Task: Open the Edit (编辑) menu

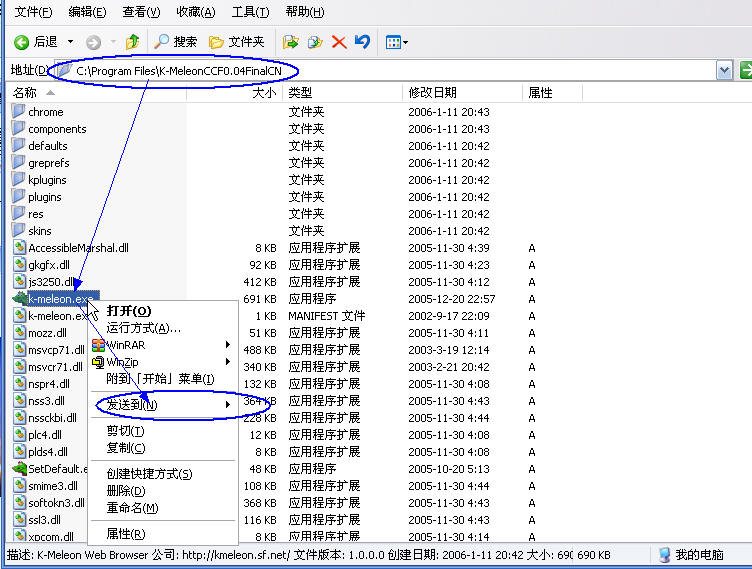Action: pyautogui.click(x=87, y=12)
